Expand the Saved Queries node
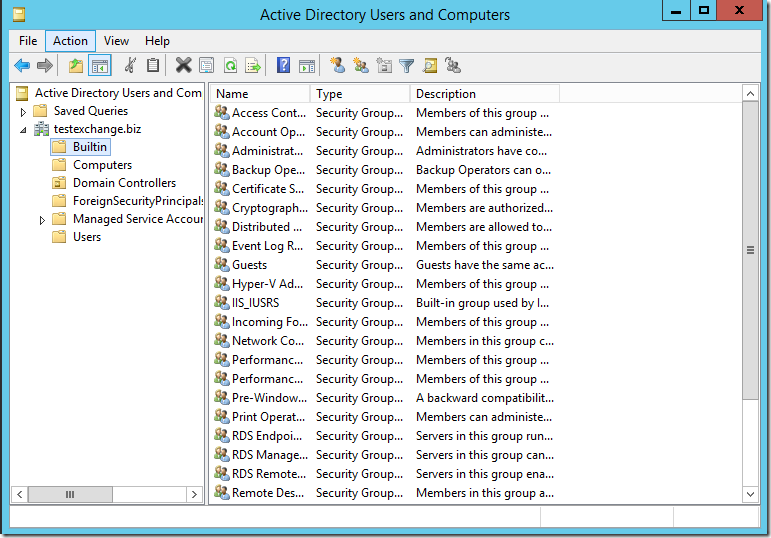 23,112
